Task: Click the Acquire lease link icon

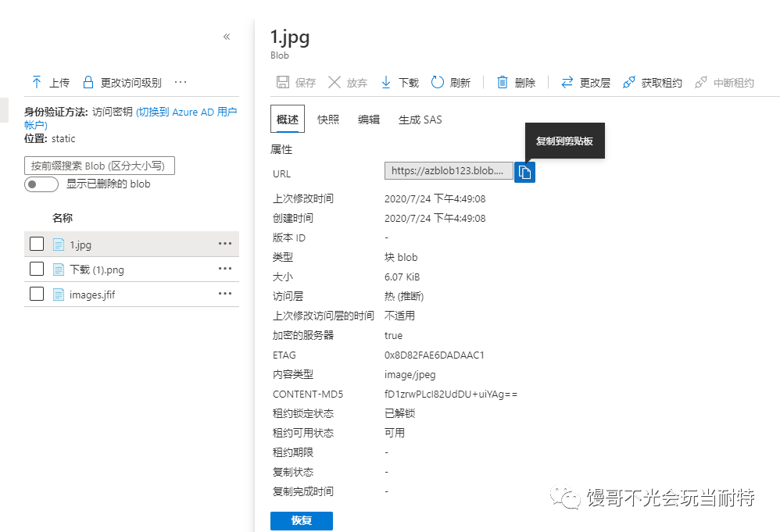Action: pyautogui.click(x=629, y=82)
